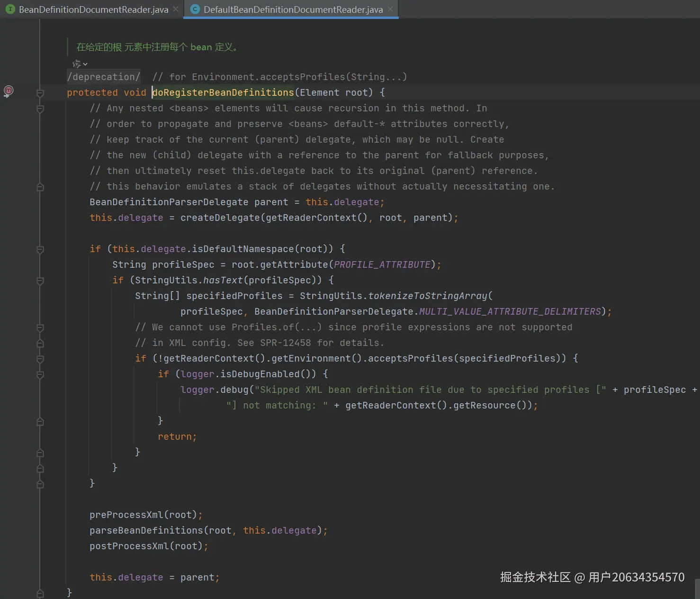Click class icon on DefaultBeanDefinitionDocumentReader tab

click(x=195, y=9)
